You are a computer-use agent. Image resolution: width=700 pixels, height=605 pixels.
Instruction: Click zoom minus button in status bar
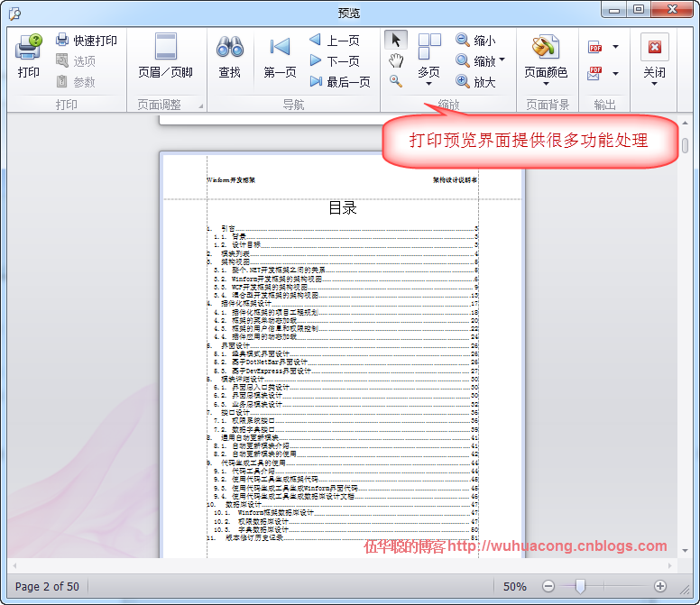click(548, 586)
